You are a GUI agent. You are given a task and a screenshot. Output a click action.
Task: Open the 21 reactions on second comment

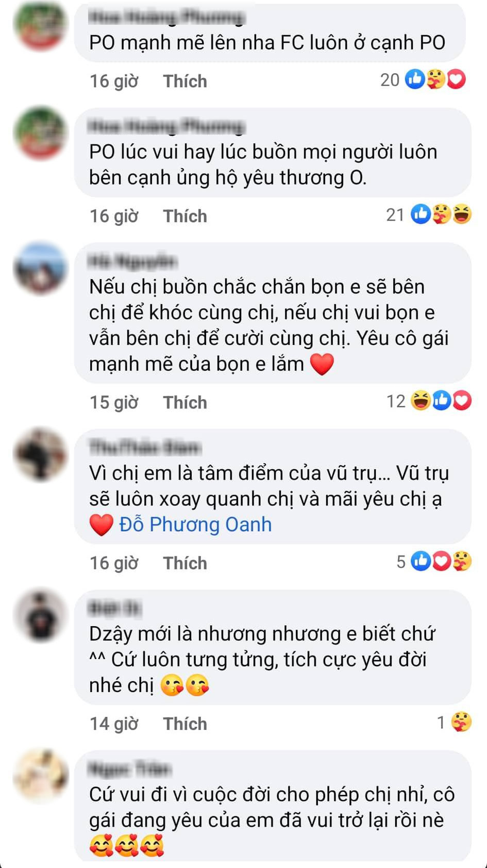click(429, 214)
